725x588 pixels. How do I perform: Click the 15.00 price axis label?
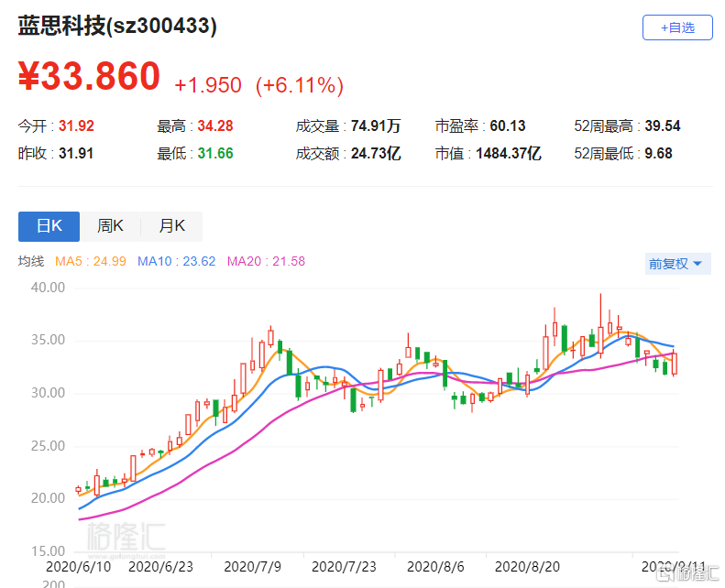(48, 551)
